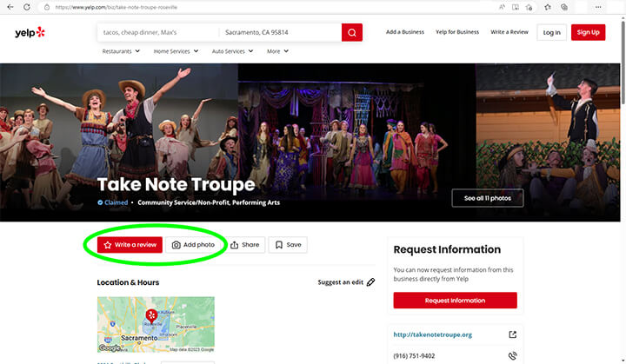The image size is (626, 364).
Task: Click the Sign Up button
Action: tap(588, 32)
